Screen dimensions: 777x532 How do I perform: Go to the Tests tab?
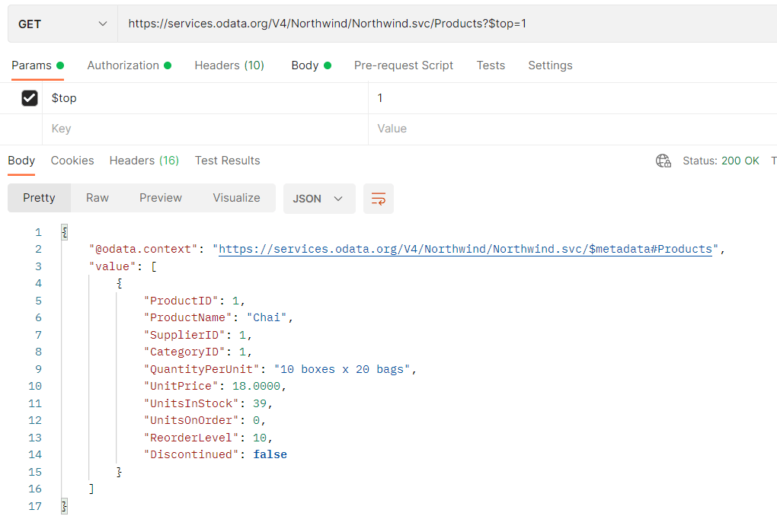pos(491,65)
